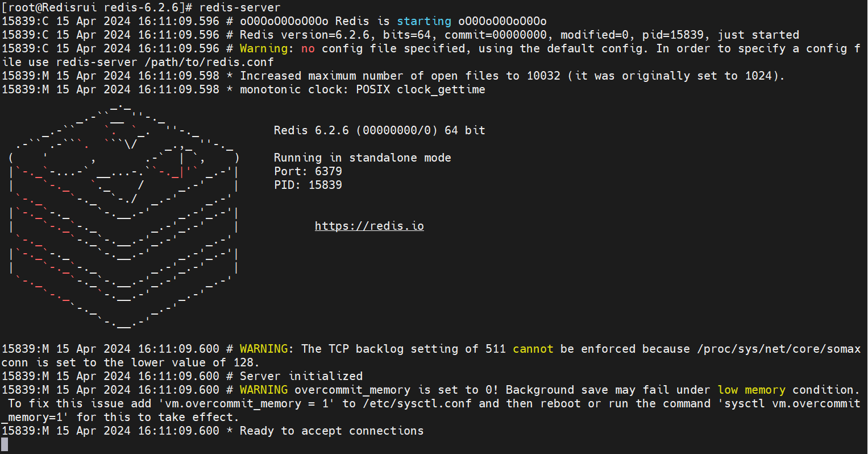The height and width of the screenshot is (454, 868).
Task: Click 'pid=15839' in the version line
Action: pyautogui.click(x=673, y=35)
